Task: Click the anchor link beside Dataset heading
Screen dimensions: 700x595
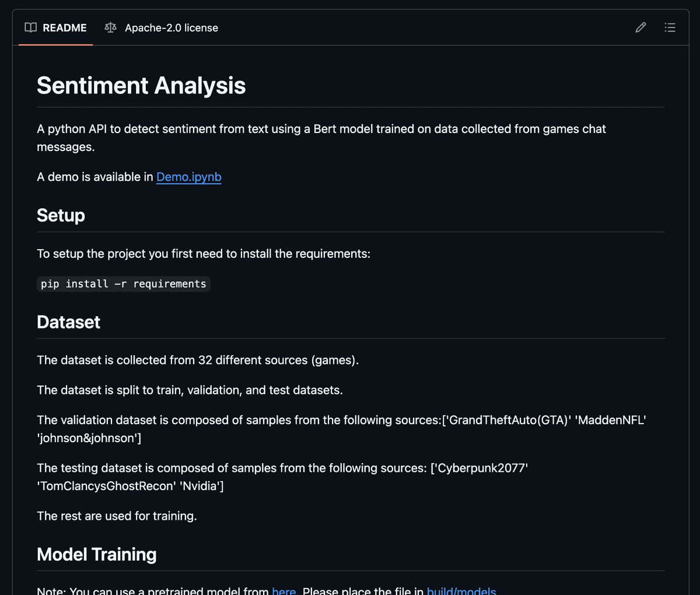Action: [x=26, y=322]
